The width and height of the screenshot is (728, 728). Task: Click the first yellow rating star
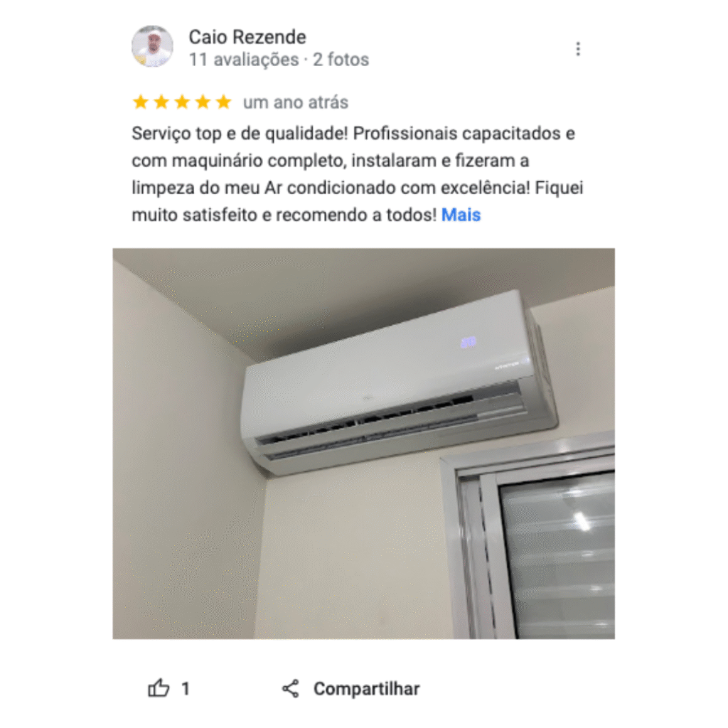click(140, 102)
